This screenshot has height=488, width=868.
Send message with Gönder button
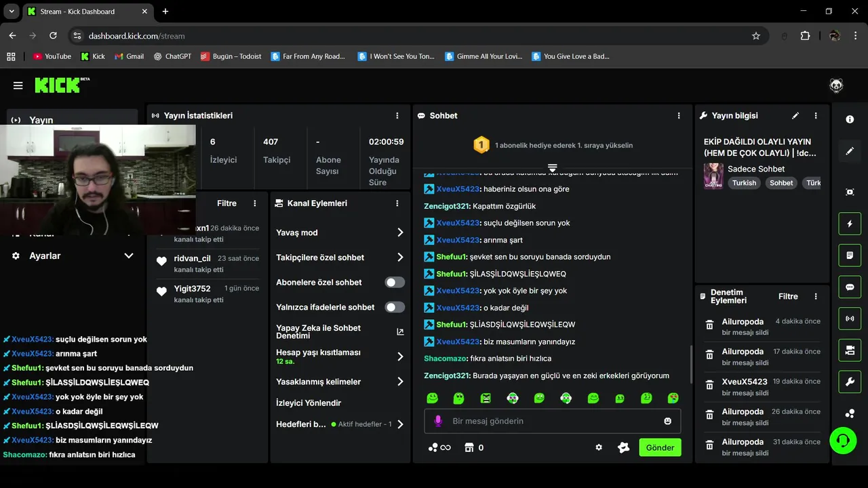coord(660,447)
